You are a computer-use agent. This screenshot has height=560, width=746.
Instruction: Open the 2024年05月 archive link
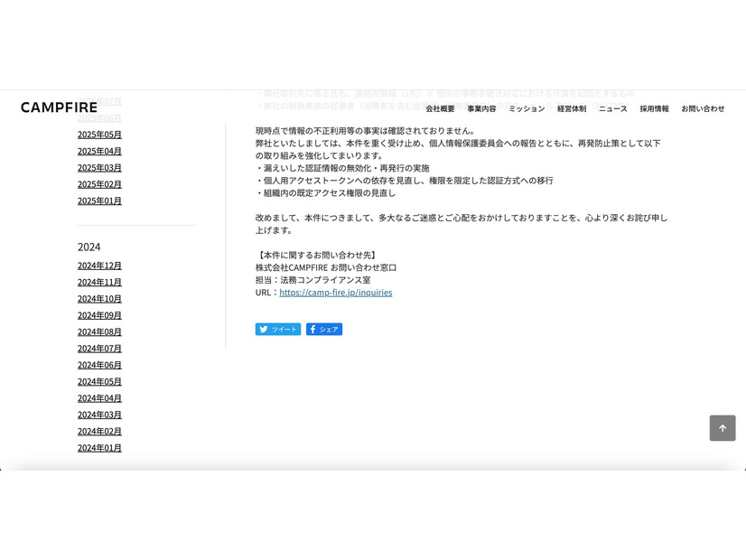click(99, 381)
